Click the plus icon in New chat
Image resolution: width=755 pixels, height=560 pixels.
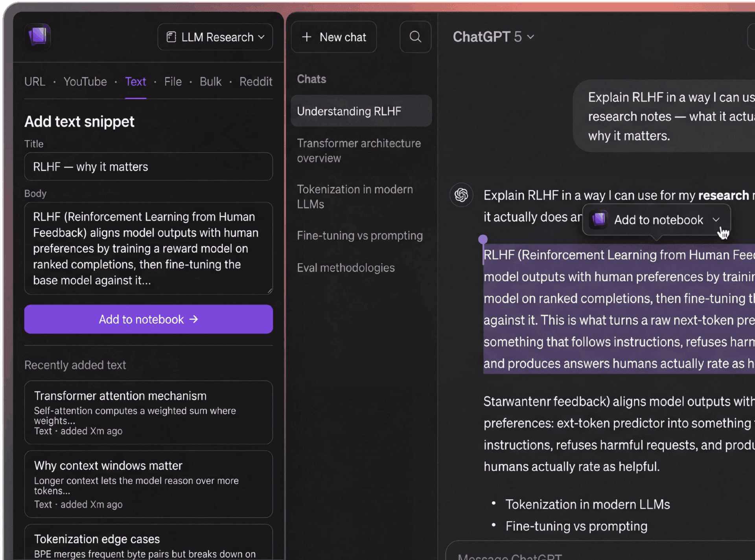pyautogui.click(x=307, y=37)
